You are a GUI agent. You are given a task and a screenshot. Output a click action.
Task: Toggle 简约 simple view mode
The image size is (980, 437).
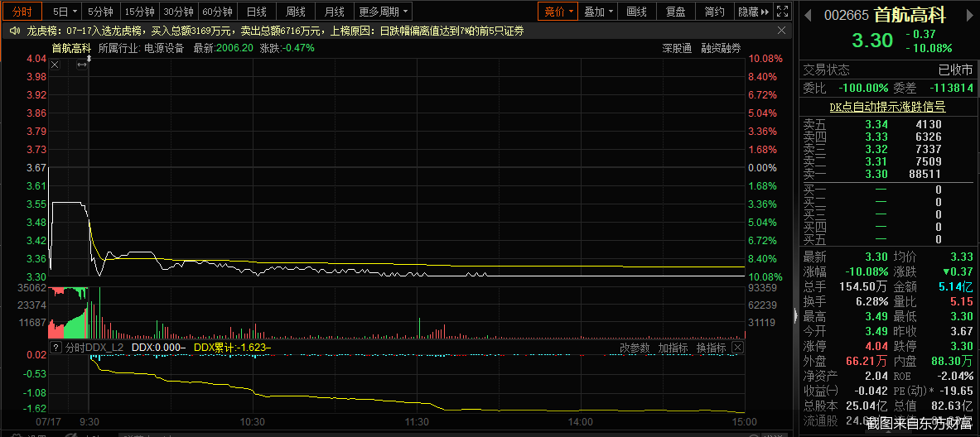tap(713, 12)
